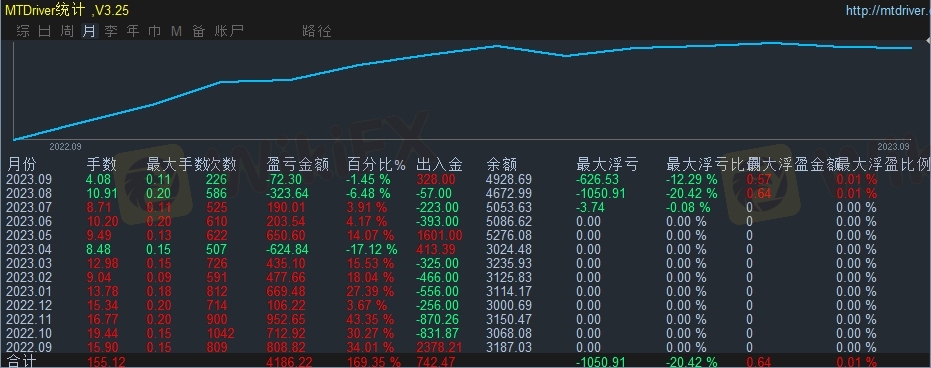The width and height of the screenshot is (931, 368).
Task: Click the active 月 monthly tab
Action: tap(89, 31)
